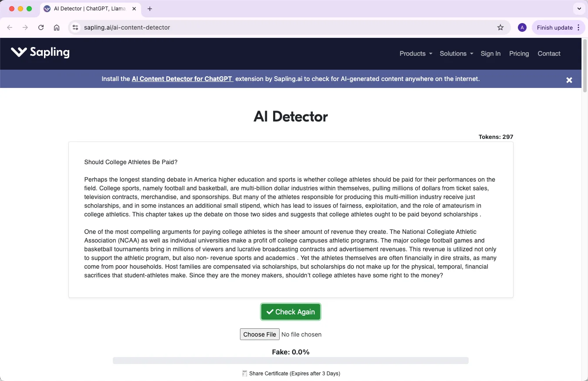
Task: Click the Fake score progress bar
Action: click(291, 361)
